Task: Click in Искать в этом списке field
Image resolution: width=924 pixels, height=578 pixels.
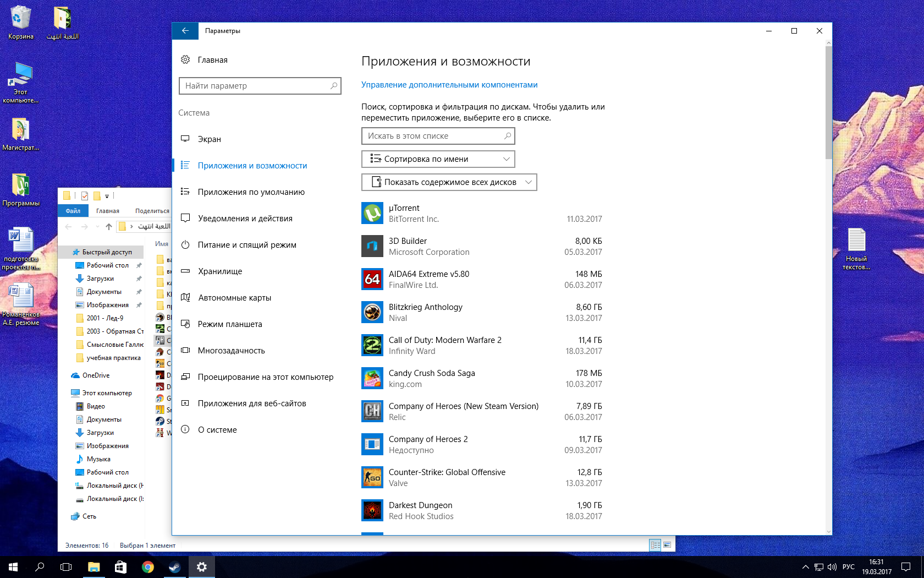Action: pyautogui.click(x=438, y=136)
